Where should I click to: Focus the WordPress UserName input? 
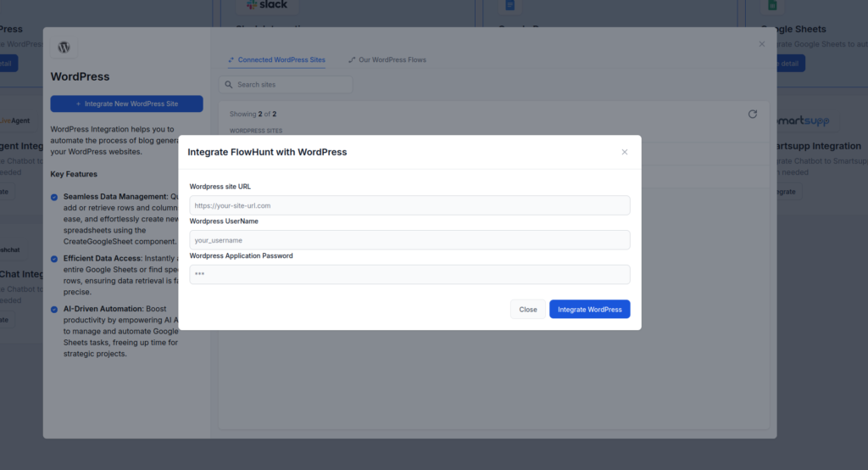[409, 240]
